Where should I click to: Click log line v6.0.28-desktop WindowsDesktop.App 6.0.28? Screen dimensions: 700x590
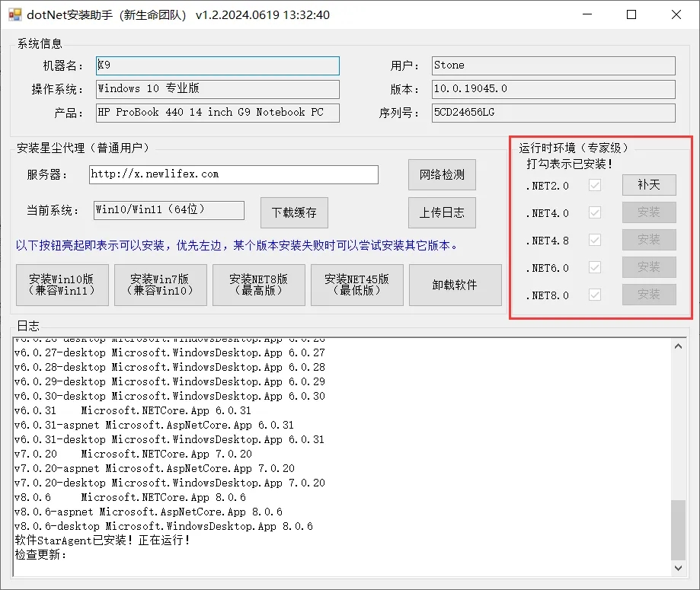pos(170,367)
